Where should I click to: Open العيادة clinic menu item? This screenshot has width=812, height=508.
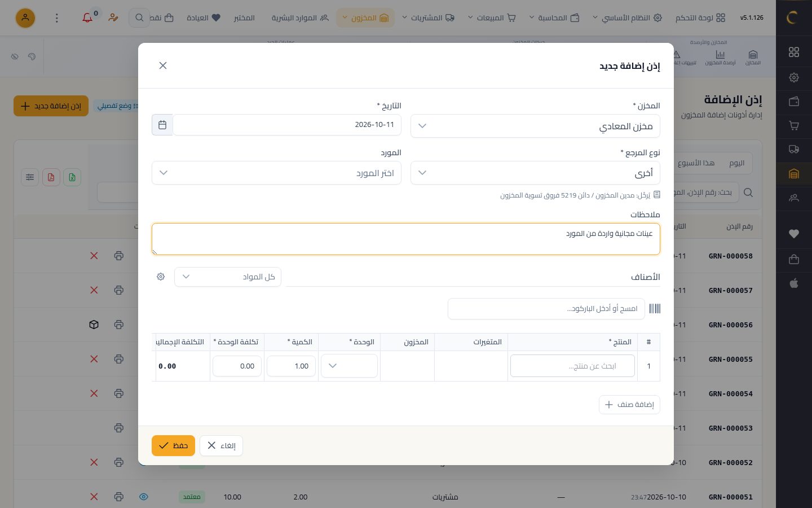click(x=204, y=18)
